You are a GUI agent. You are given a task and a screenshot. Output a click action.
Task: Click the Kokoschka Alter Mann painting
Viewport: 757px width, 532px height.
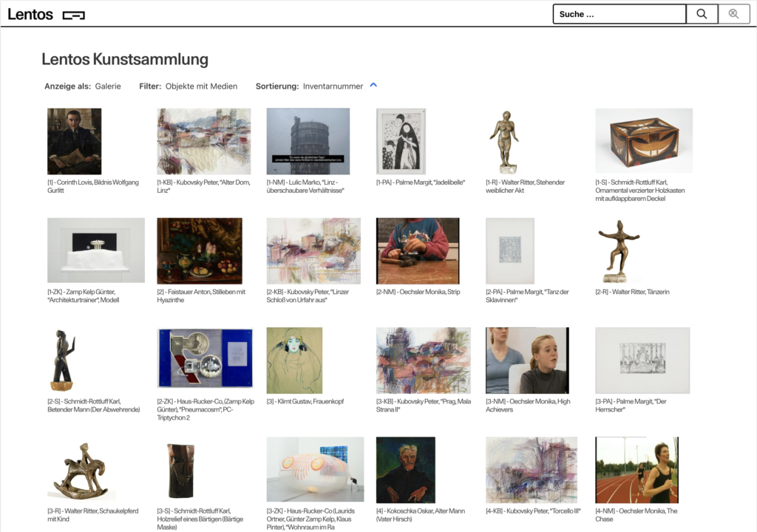coord(405,469)
